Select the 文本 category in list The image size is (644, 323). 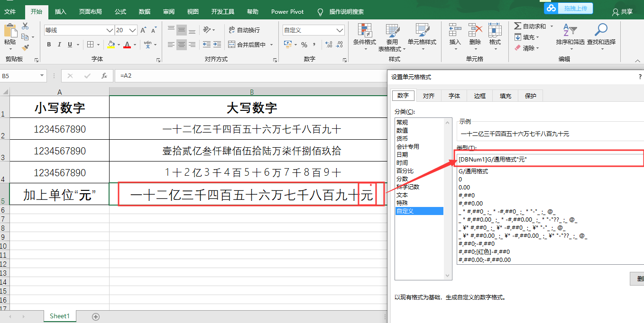tap(402, 195)
